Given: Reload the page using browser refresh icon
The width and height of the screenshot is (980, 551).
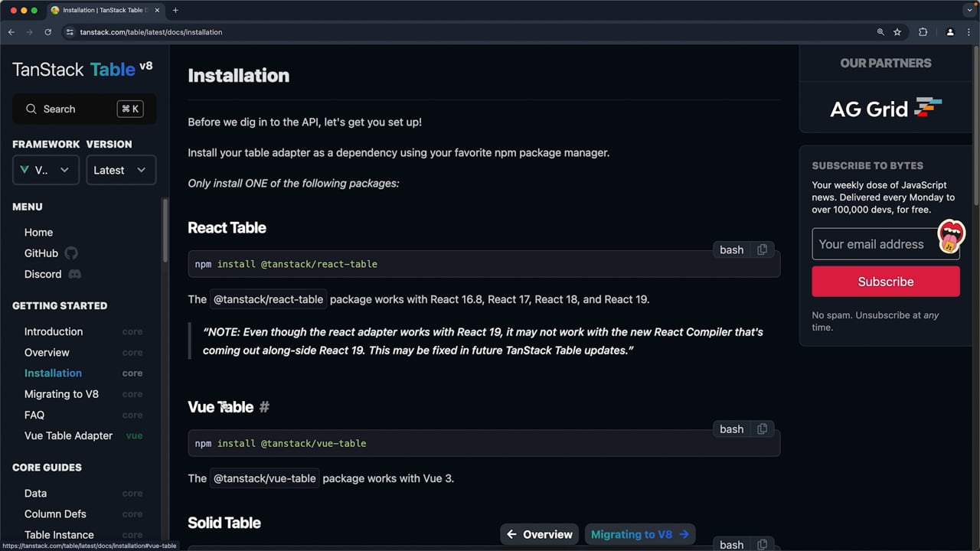Looking at the screenshot, I should (x=47, y=32).
